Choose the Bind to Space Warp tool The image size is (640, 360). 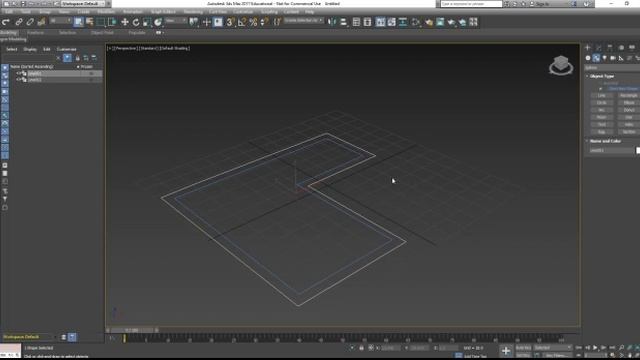[41, 22]
